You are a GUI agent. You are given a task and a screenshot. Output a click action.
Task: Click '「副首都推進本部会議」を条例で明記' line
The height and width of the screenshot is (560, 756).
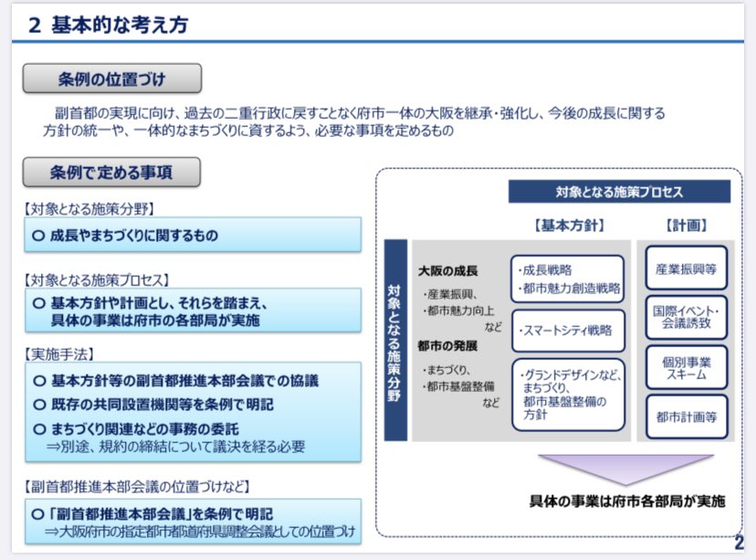click(152, 513)
